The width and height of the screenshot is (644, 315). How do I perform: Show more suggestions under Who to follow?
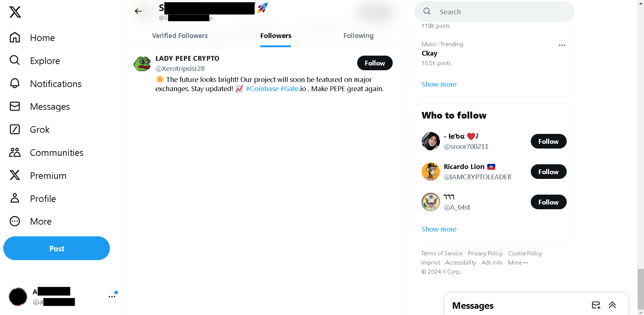click(439, 229)
